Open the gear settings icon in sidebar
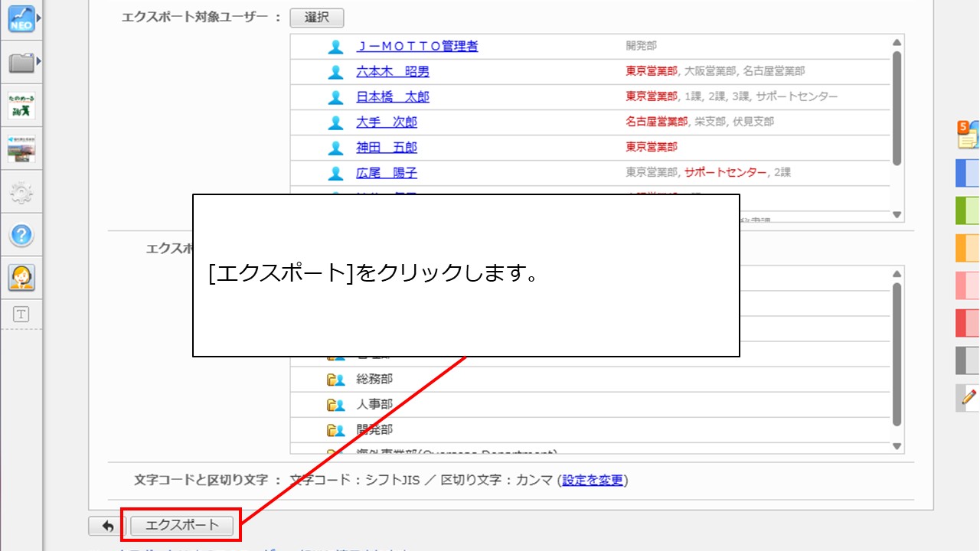 point(21,193)
